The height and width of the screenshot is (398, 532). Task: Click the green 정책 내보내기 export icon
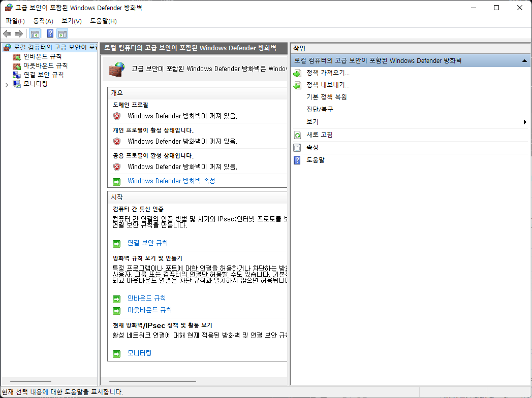click(x=297, y=85)
